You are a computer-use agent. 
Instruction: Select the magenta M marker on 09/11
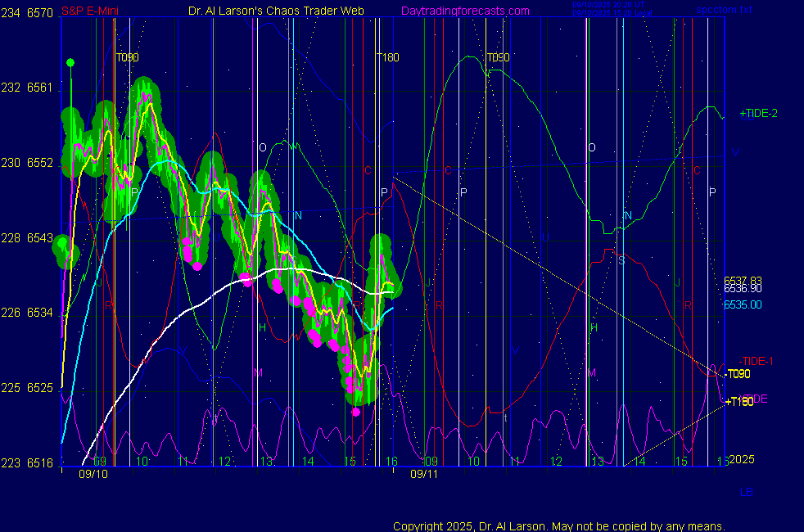coord(591,372)
